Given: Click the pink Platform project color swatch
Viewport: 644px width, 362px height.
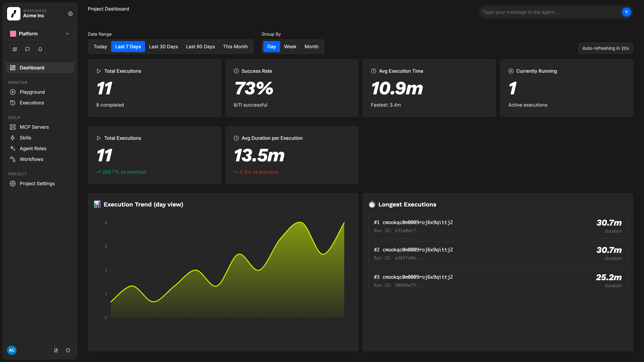Looking at the screenshot, I should pyautogui.click(x=13, y=34).
